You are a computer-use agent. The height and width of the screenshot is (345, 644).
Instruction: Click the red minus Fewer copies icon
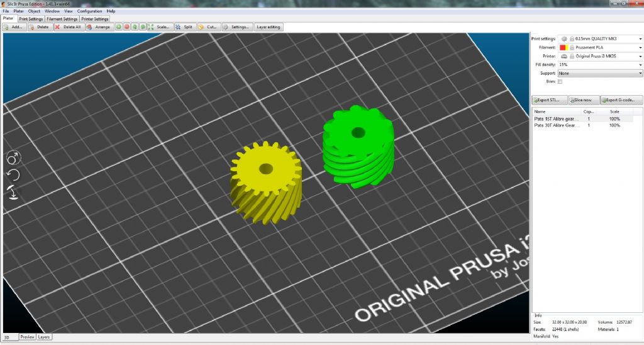coord(127,27)
